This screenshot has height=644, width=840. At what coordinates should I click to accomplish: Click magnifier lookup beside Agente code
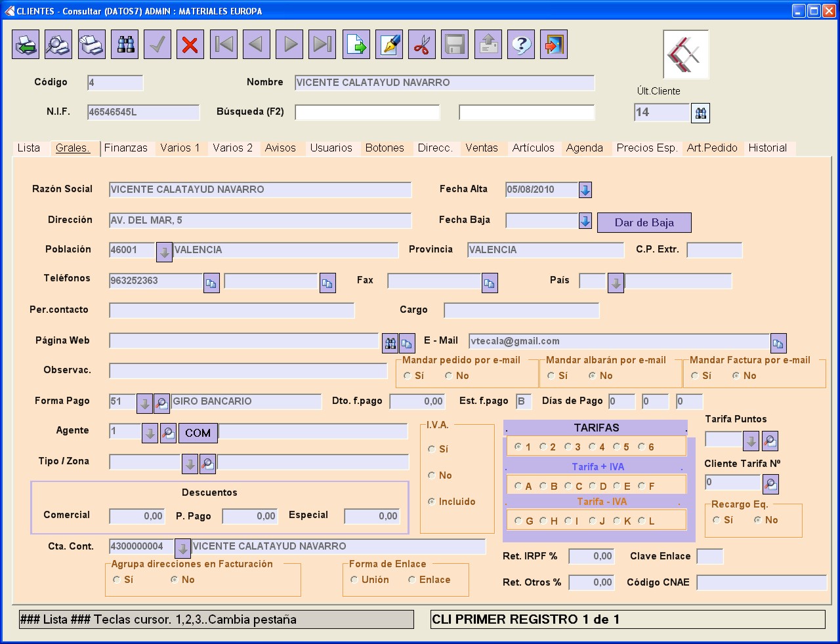168,433
